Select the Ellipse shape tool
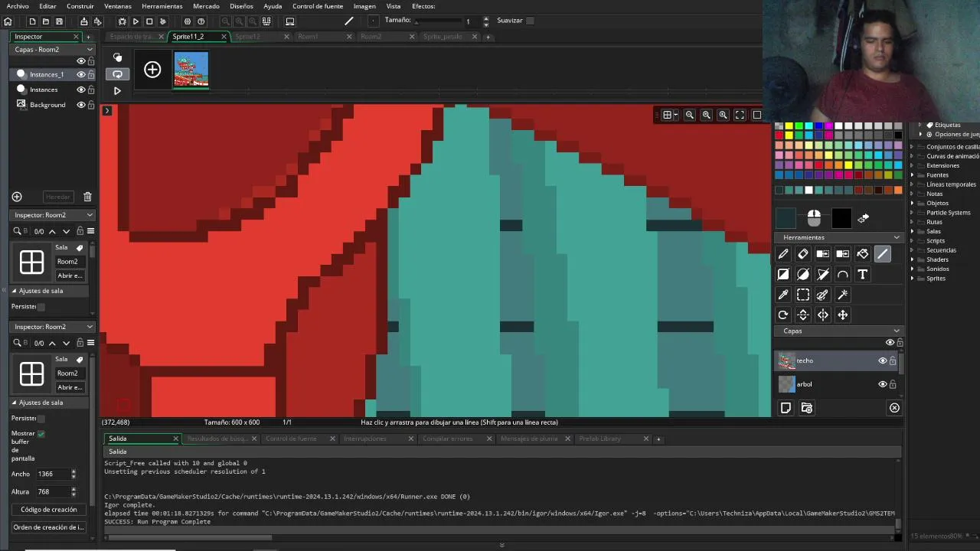The width and height of the screenshot is (980, 551). (803, 274)
